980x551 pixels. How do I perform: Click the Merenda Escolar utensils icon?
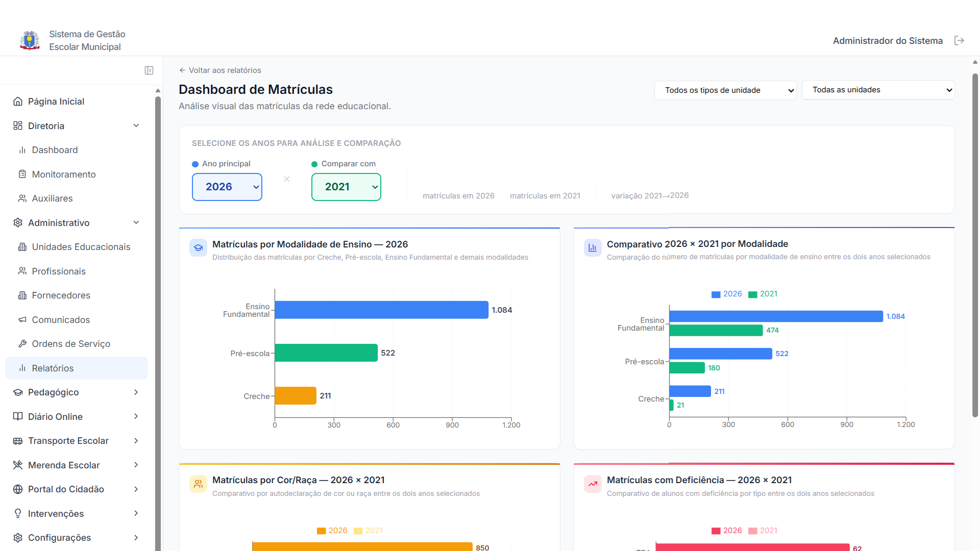coord(18,465)
